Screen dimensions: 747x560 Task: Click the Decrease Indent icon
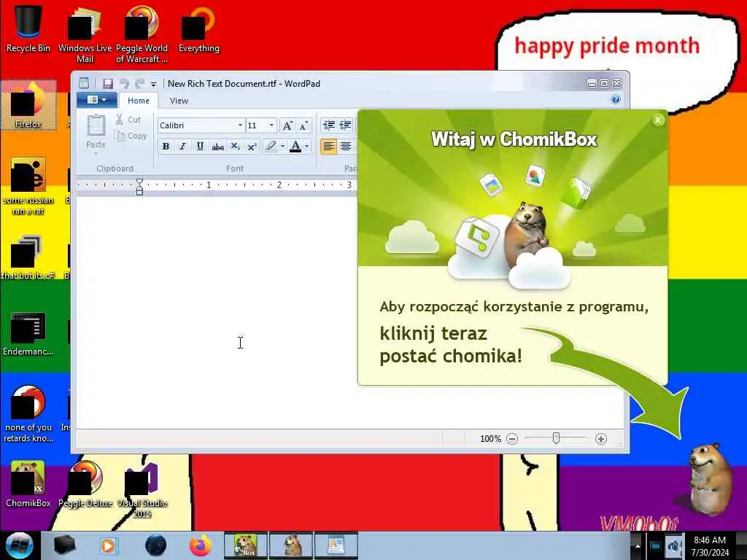click(x=329, y=125)
